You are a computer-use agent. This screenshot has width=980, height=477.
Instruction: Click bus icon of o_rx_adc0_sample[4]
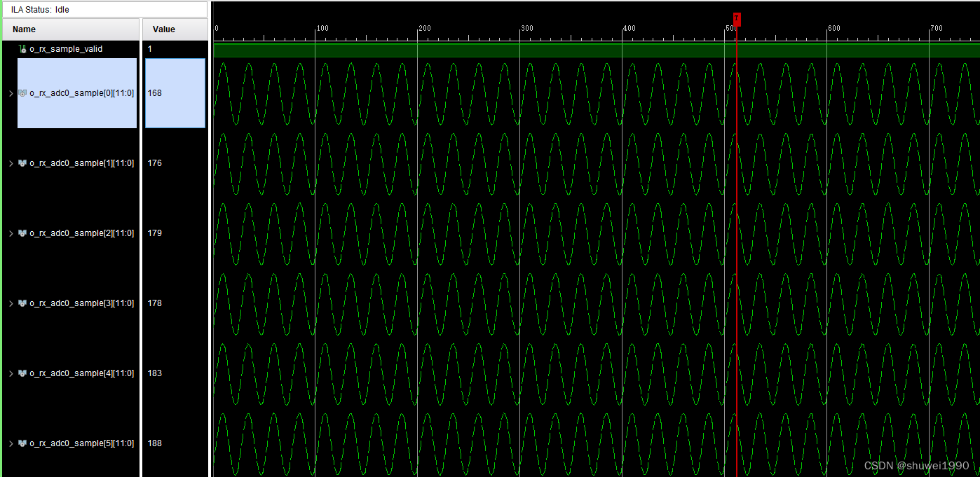22,373
